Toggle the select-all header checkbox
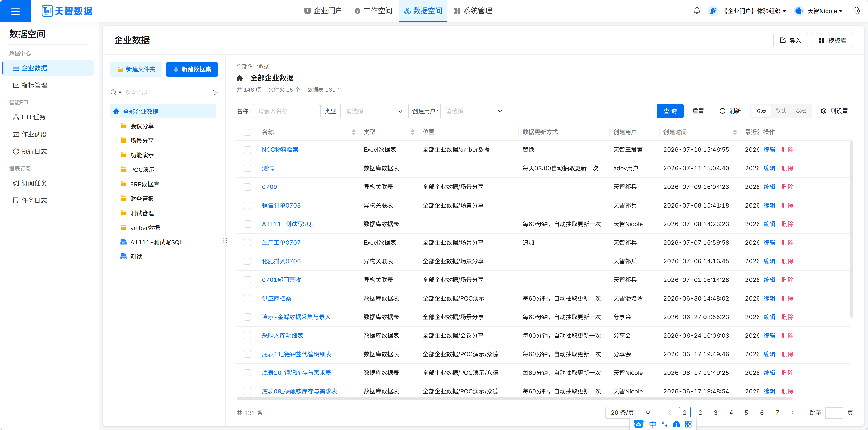This screenshot has height=430, width=868. (x=247, y=132)
